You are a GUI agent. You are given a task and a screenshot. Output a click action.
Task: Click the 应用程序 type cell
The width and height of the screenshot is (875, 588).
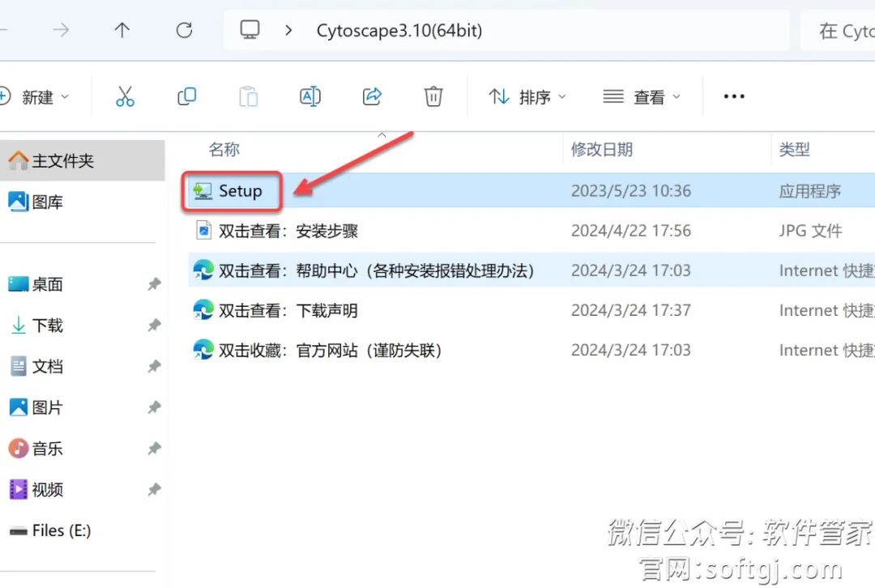point(809,191)
